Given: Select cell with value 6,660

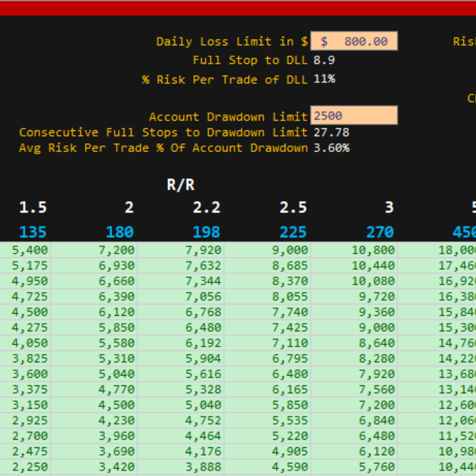Looking at the screenshot, I should point(94,281).
